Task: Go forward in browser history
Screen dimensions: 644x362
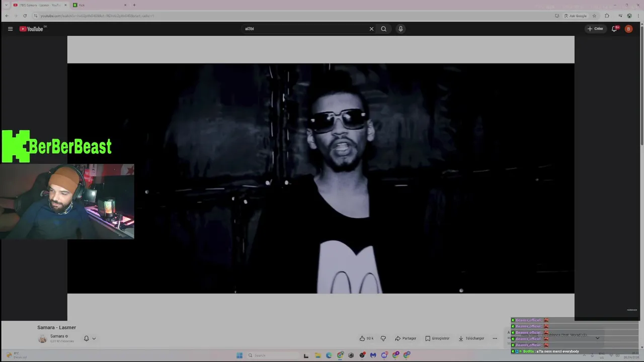Action: click(16, 16)
